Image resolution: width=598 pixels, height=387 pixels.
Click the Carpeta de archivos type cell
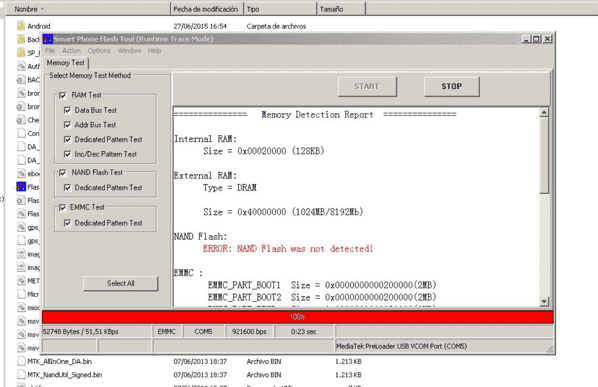[x=276, y=26]
